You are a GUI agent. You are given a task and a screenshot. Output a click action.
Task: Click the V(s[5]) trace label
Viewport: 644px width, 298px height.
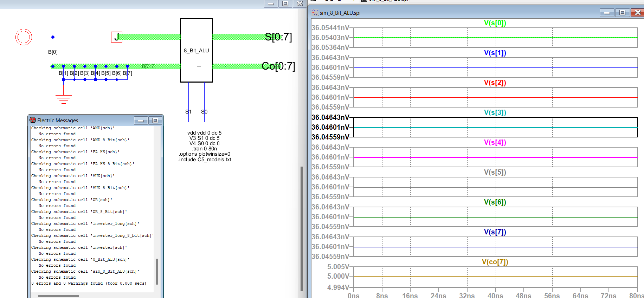click(495, 172)
